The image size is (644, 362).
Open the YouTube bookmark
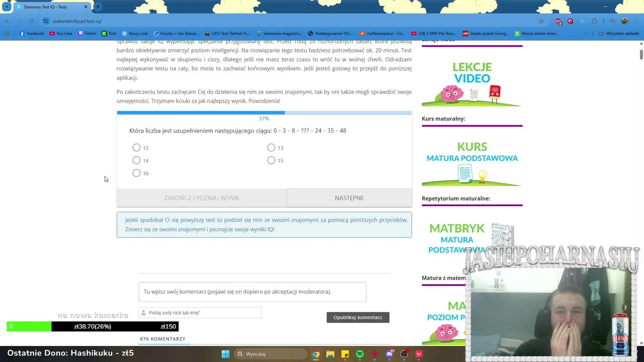pyautogui.click(x=61, y=34)
